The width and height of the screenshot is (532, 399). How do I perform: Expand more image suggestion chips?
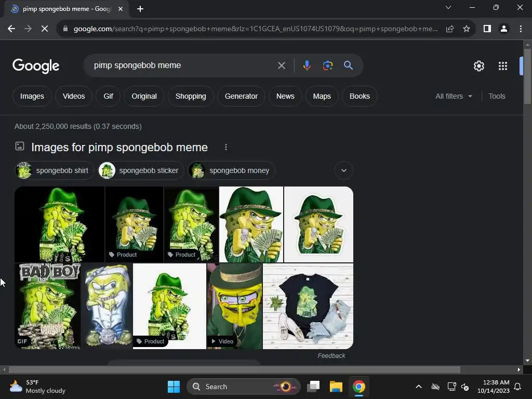tap(344, 170)
